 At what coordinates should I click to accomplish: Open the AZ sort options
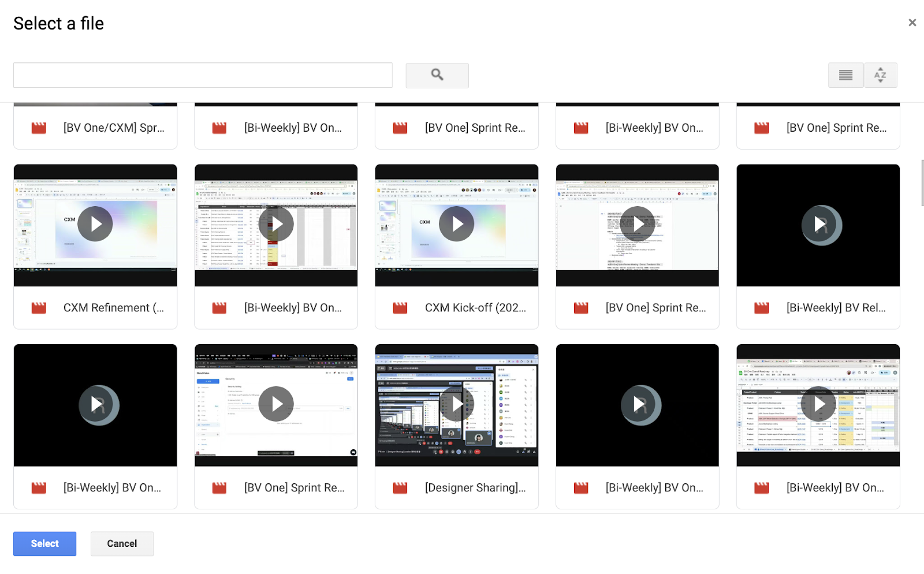pos(880,75)
